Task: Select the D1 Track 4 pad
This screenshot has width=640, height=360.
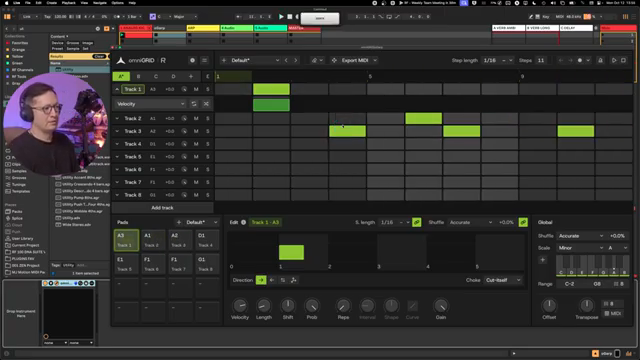Action: pos(207,240)
